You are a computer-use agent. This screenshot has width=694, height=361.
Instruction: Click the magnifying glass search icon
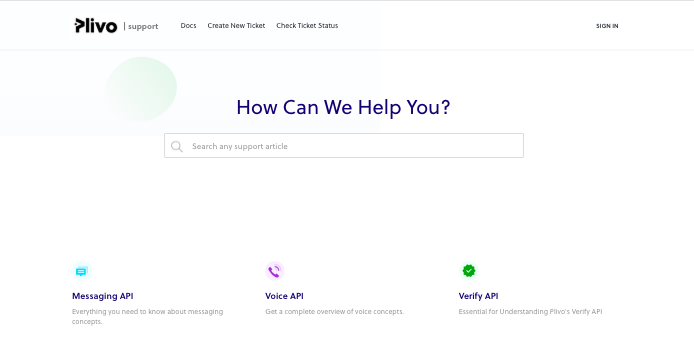coord(177,146)
